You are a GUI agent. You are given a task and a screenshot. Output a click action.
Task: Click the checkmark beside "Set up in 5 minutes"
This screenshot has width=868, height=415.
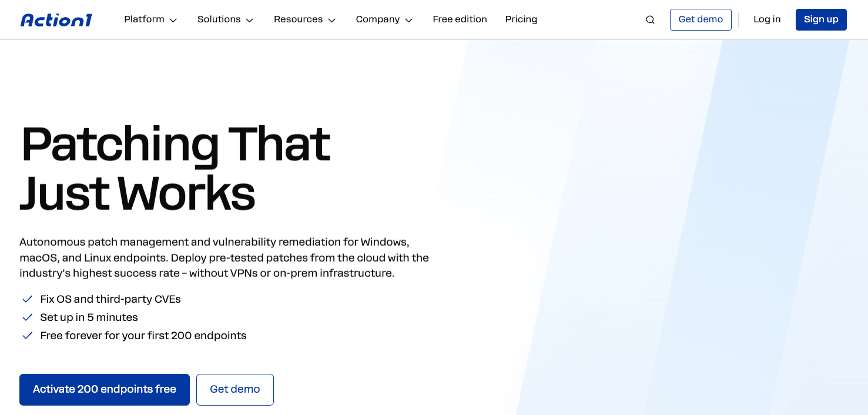(27, 317)
